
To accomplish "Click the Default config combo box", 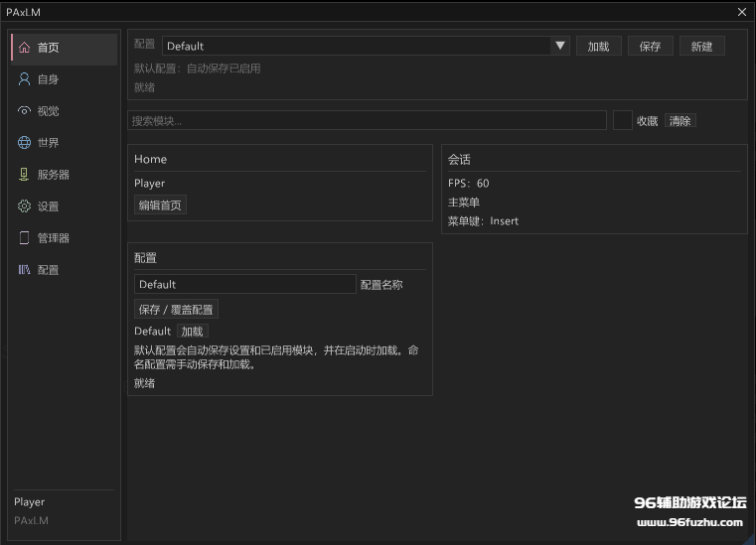I will [366, 46].
